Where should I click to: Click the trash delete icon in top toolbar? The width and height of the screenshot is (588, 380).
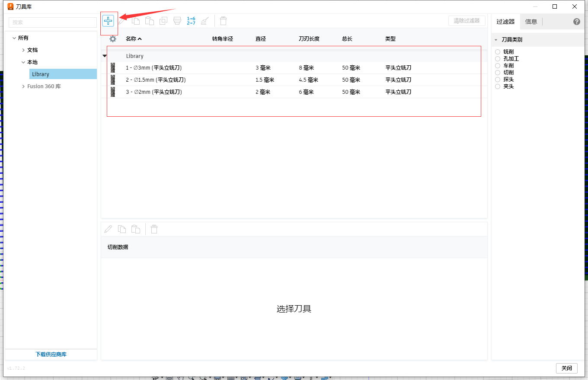pos(223,21)
